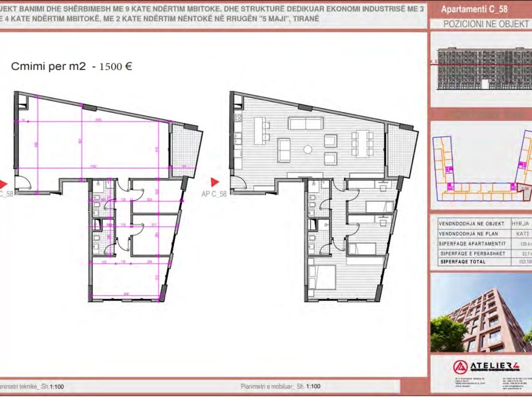Click the Planimetri e mobiluar Sh.1:100 label

(x=281, y=386)
